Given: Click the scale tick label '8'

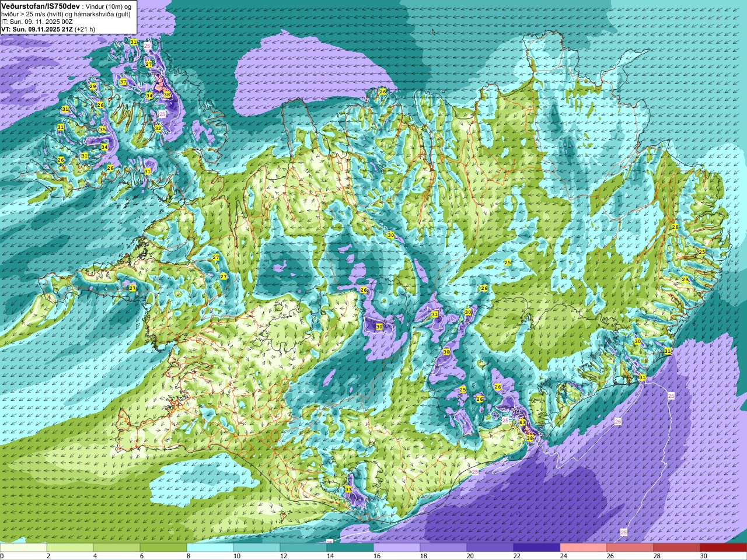Looking at the screenshot, I should [x=188, y=556].
